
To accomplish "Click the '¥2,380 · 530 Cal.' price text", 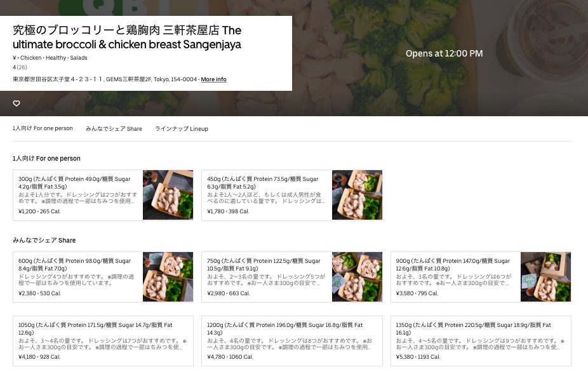I will 40,293.
